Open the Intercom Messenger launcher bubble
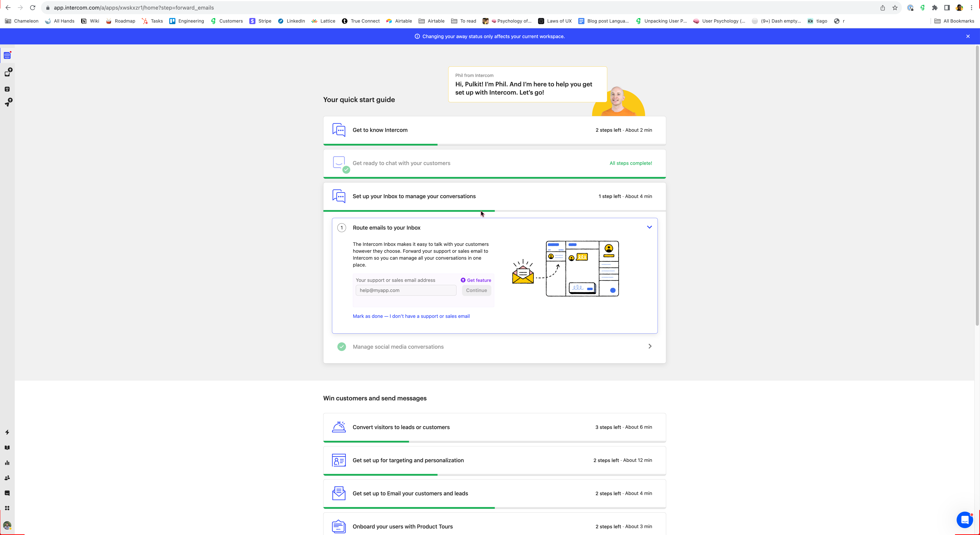Viewport: 980px width, 535px height. [x=964, y=519]
